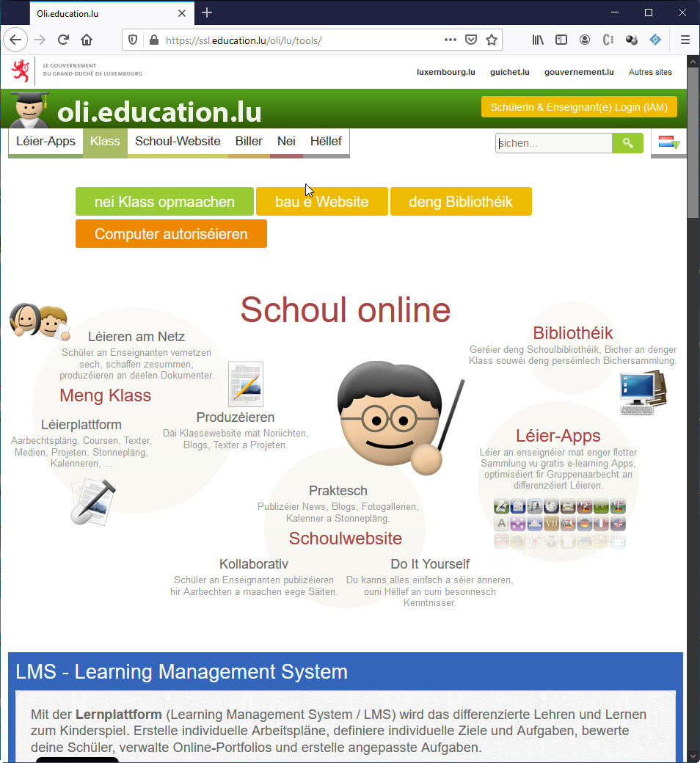Click the scrollbar up arrow

pos(693,62)
